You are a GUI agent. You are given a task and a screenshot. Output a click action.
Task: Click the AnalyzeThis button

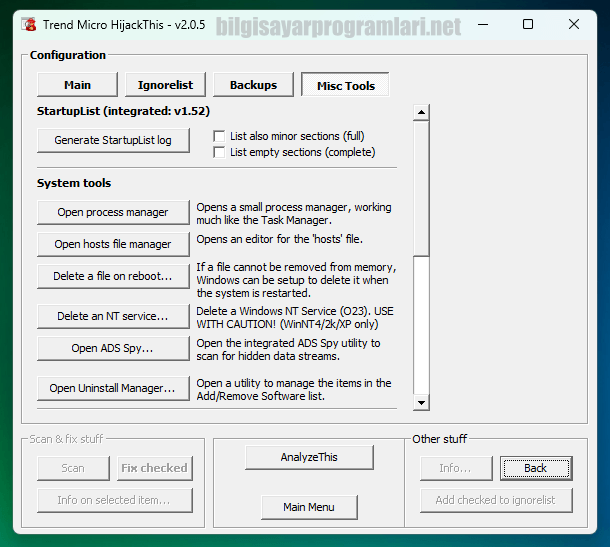coord(309,457)
